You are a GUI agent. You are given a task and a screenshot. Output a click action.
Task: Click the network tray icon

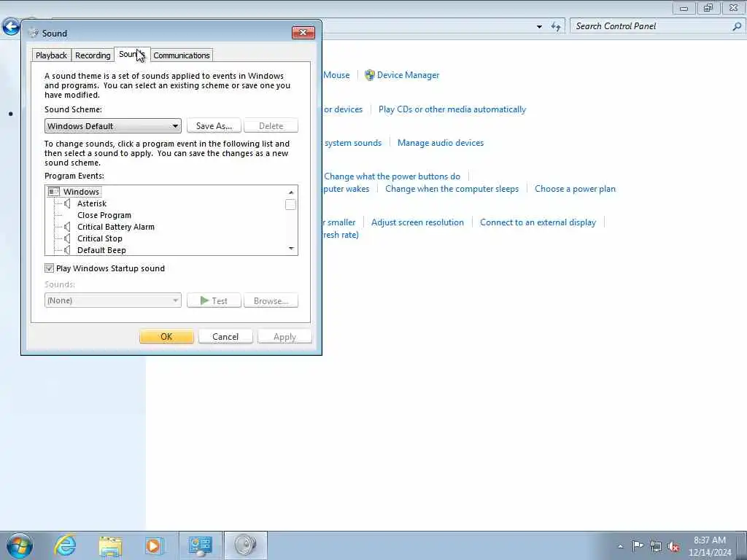656,546
